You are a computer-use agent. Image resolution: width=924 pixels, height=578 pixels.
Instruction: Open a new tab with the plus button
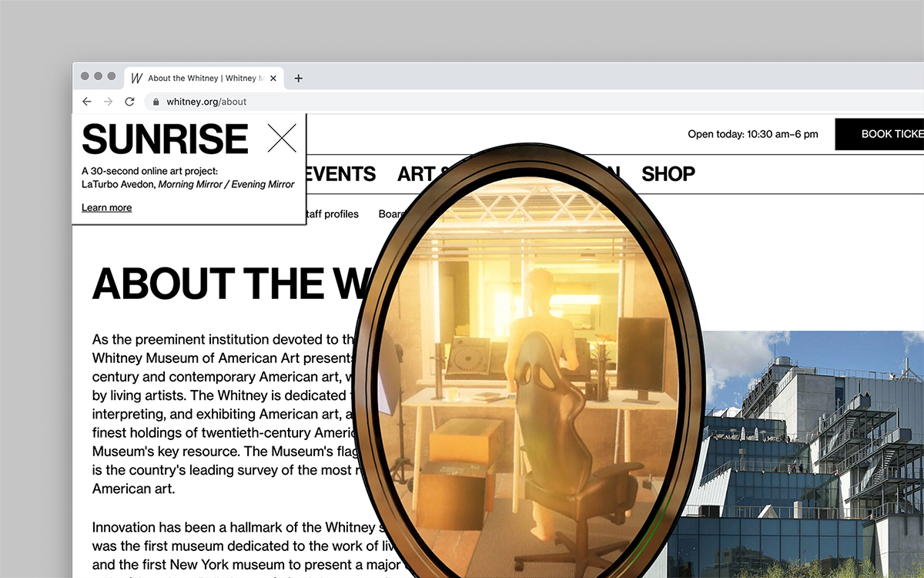[299, 78]
